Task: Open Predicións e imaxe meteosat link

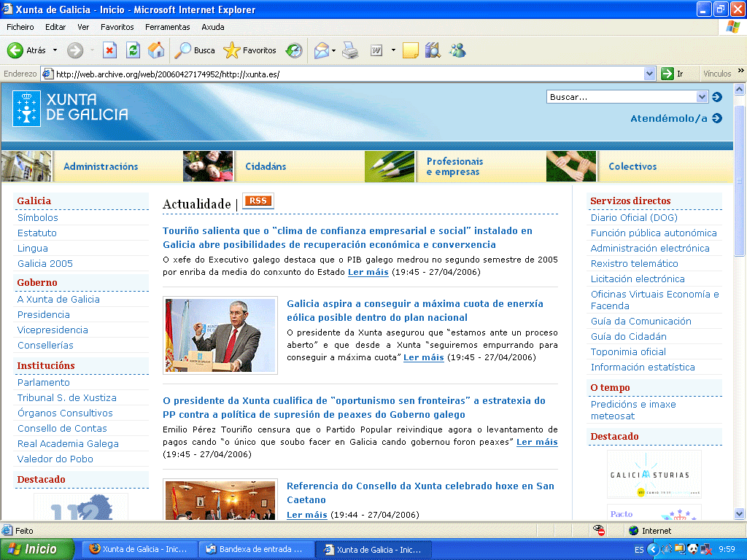Action: coord(633,410)
